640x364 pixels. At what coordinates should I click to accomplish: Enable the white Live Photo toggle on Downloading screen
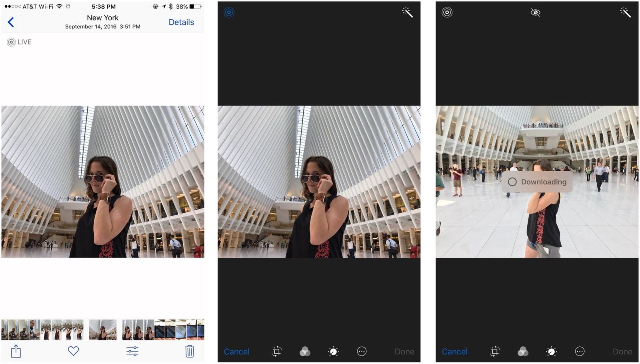(447, 12)
